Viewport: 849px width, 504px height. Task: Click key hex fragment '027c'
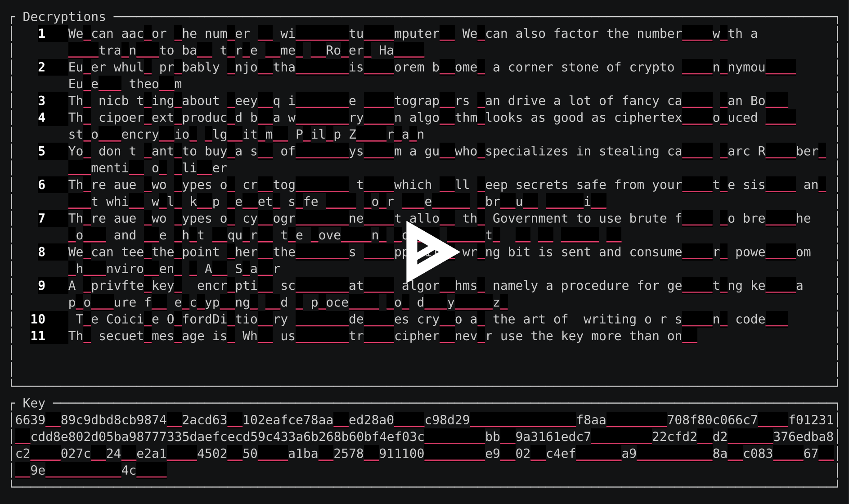pos(76,454)
